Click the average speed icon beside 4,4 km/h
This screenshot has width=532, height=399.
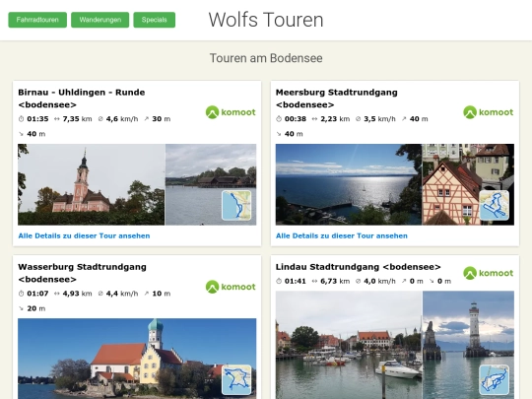[x=100, y=294]
